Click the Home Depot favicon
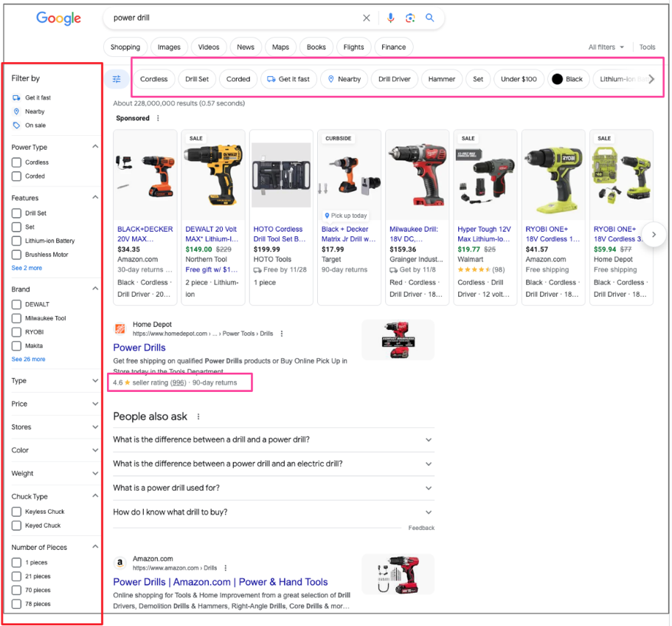 click(120, 329)
